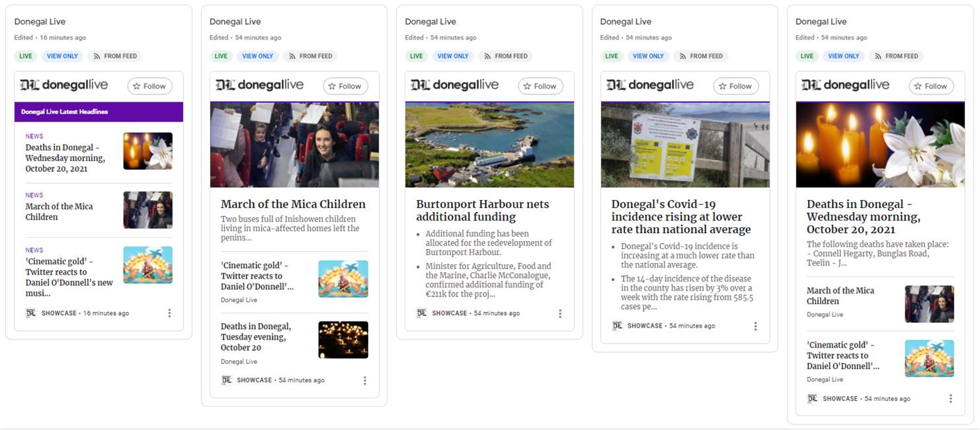Image resolution: width=980 pixels, height=430 pixels.
Task: Click donegallive logo above the Covid-19 sign photo
Action: (651, 85)
